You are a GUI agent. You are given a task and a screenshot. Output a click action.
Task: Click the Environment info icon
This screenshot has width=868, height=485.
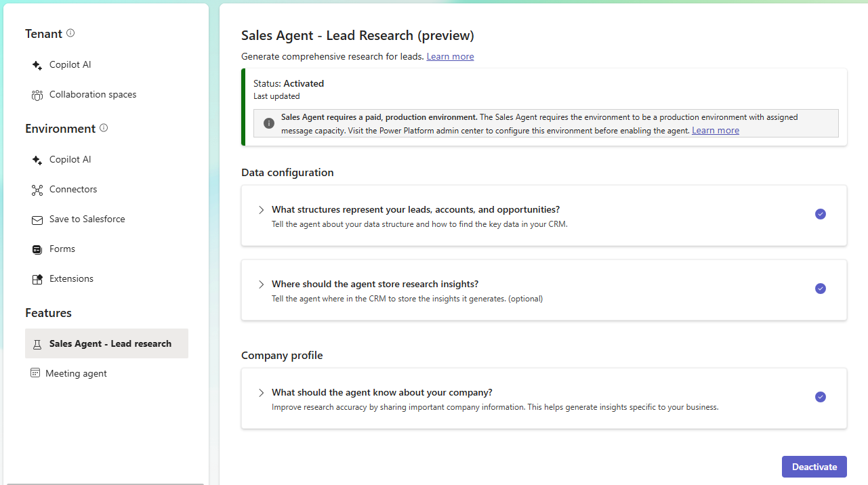[x=104, y=128]
